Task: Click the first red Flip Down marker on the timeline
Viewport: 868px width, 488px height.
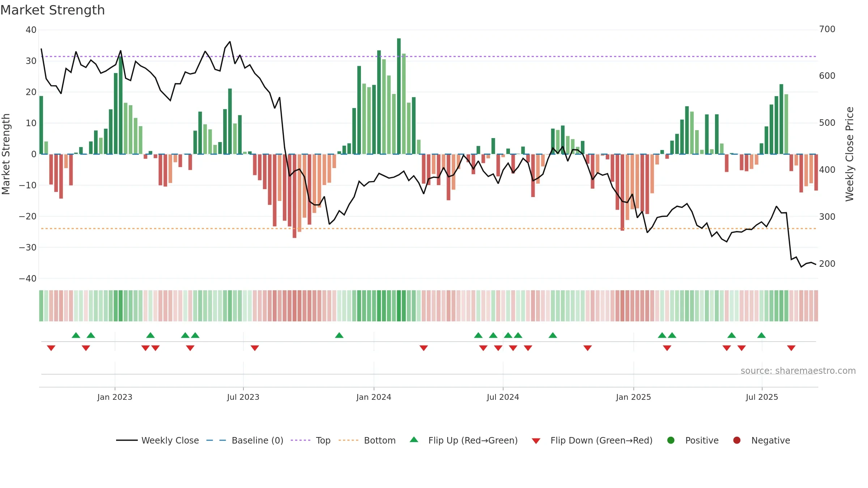Action: pyautogui.click(x=51, y=348)
